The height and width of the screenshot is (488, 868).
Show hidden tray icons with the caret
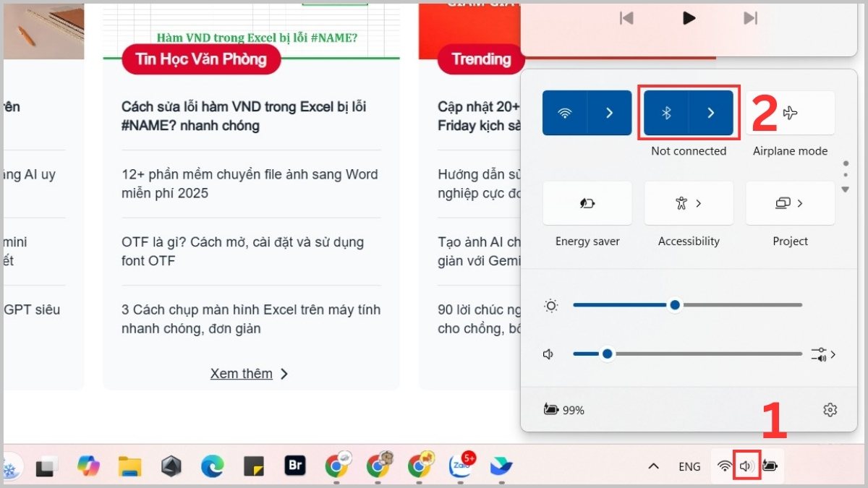pos(653,466)
